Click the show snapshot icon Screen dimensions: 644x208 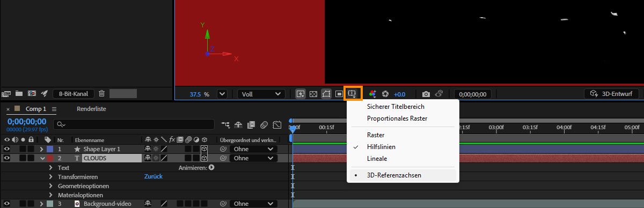tap(439, 94)
